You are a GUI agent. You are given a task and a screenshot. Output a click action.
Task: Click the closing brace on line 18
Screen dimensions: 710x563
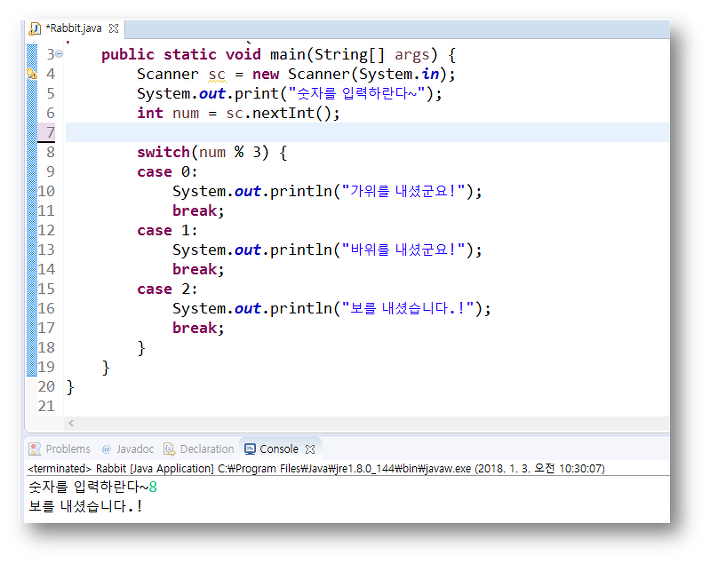coord(141,348)
